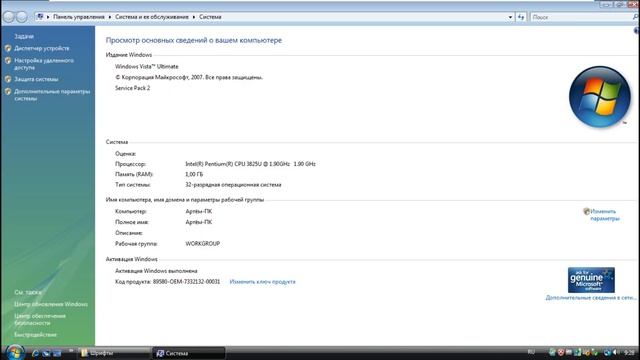
Task: Open Дополнительные сведения в сети link
Action: click(x=591, y=298)
